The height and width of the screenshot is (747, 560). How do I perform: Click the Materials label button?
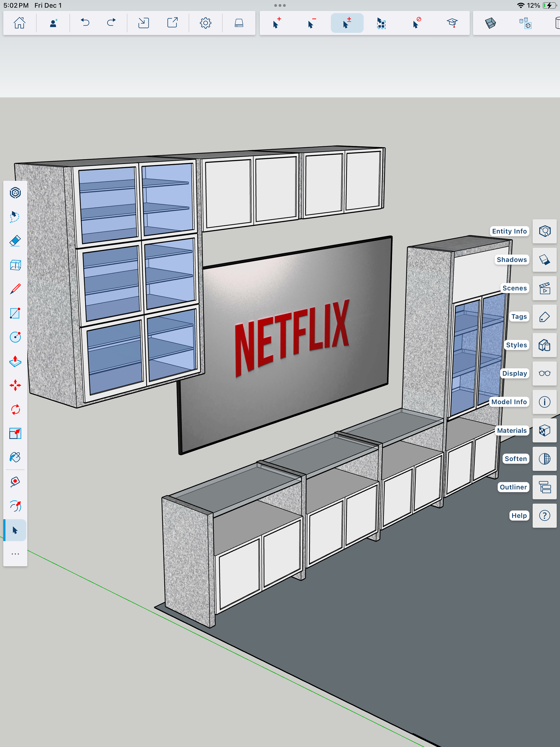tap(512, 431)
